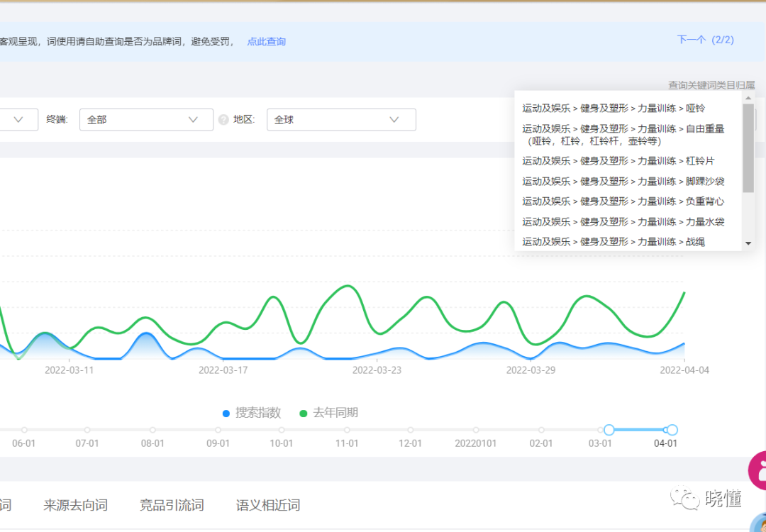The image size is (766, 532).
Task: Click scroll-up arrow in category list
Action: click(x=748, y=97)
